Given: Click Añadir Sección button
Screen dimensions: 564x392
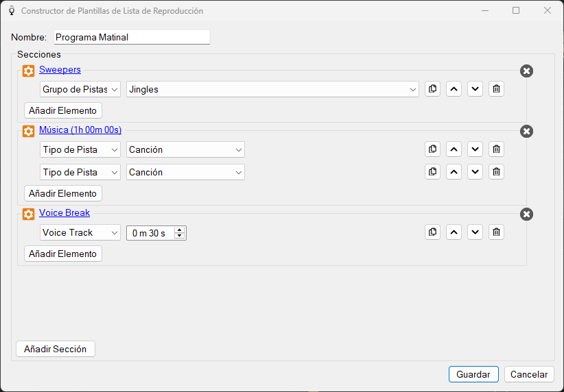Looking at the screenshot, I should pos(56,349).
